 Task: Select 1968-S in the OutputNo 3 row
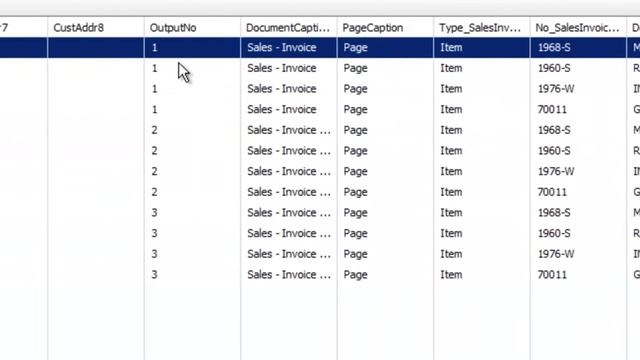point(578,213)
